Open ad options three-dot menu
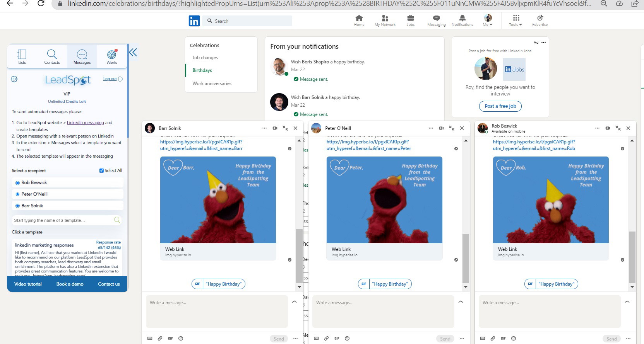Screen dimensions: 644x344 (543, 43)
